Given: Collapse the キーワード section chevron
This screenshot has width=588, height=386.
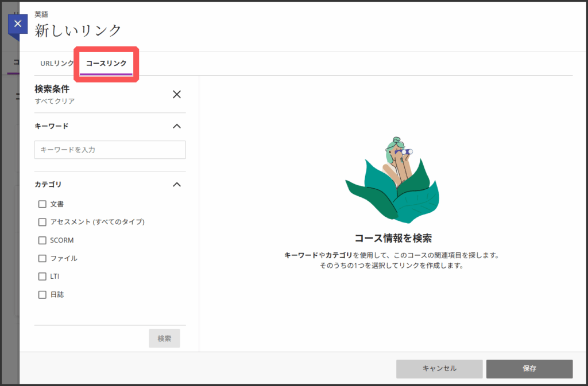Looking at the screenshot, I should tap(177, 126).
